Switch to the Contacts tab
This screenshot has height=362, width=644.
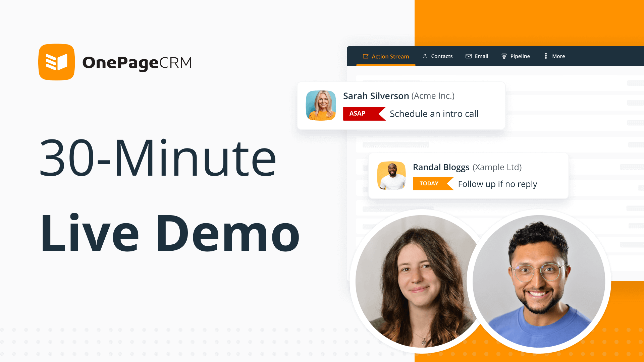point(438,56)
